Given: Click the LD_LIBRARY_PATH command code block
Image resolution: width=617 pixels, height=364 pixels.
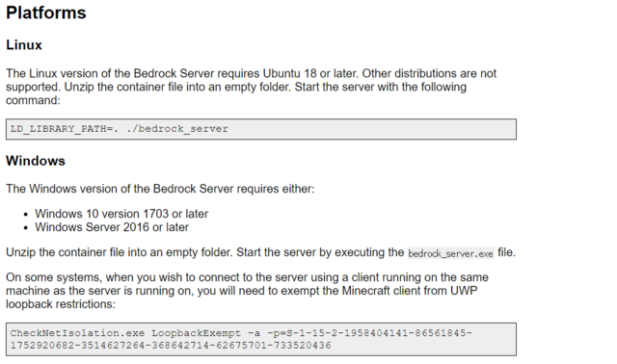Looking at the screenshot, I should click(261, 129).
